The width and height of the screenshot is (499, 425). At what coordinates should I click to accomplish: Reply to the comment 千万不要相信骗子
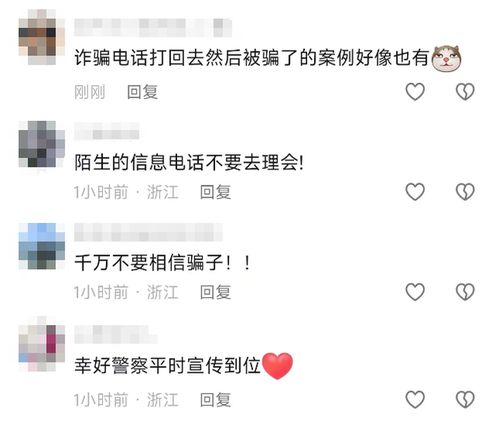(x=215, y=292)
